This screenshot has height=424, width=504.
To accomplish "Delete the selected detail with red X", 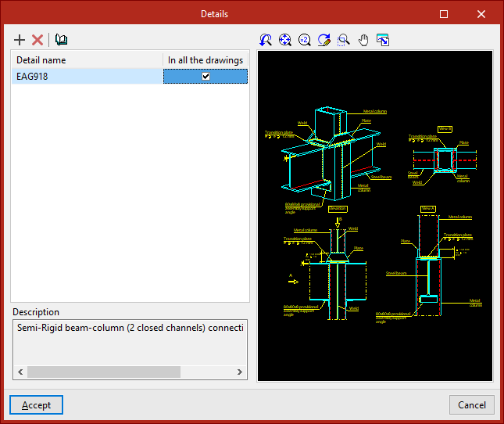I will point(38,40).
